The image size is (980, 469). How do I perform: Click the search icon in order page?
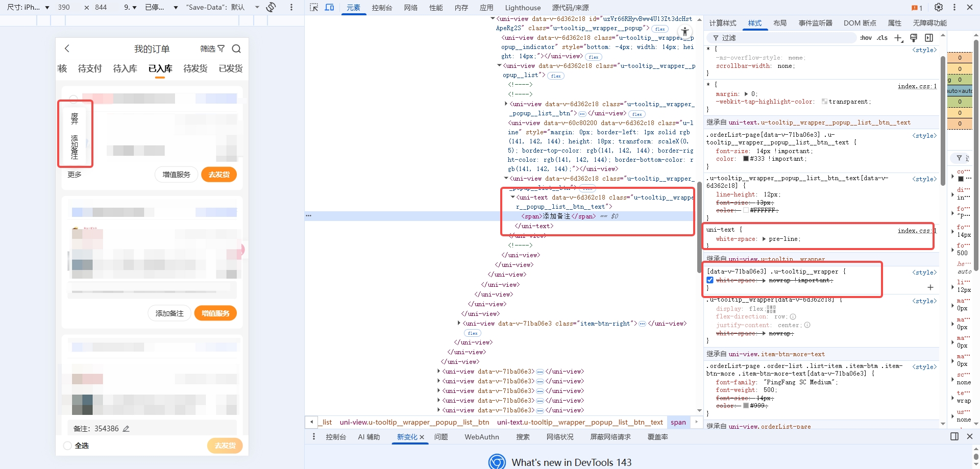pyautogui.click(x=236, y=48)
